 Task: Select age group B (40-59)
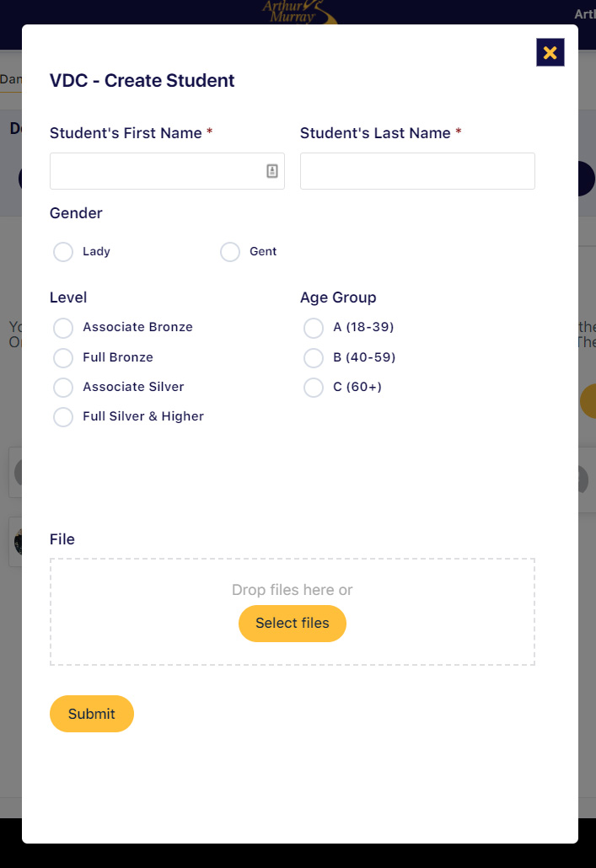coord(314,357)
